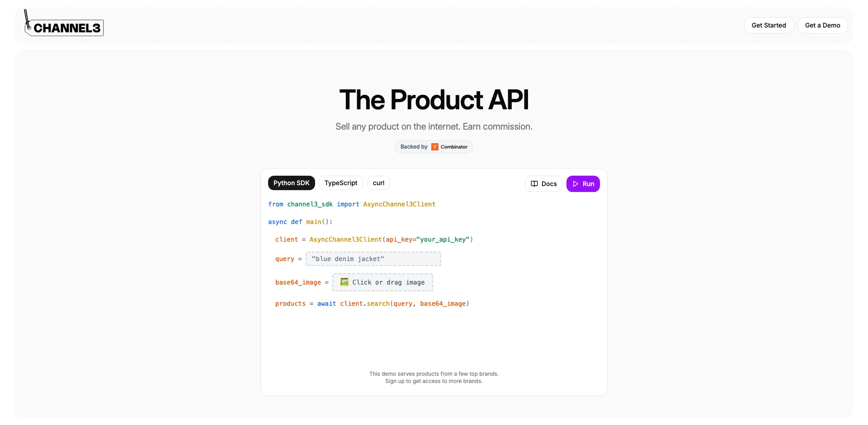Open the Docs button
868x425 pixels.
pyautogui.click(x=544, y=184)
